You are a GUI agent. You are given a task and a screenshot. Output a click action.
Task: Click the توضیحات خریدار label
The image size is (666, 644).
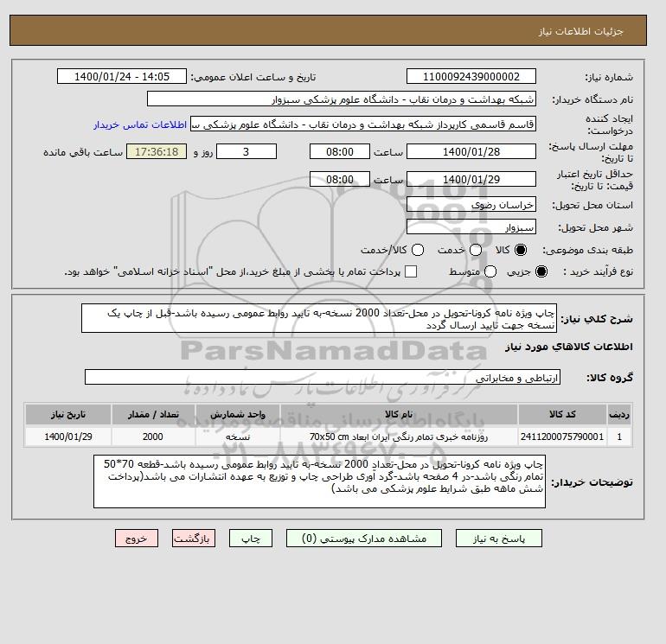coord(592,482)
